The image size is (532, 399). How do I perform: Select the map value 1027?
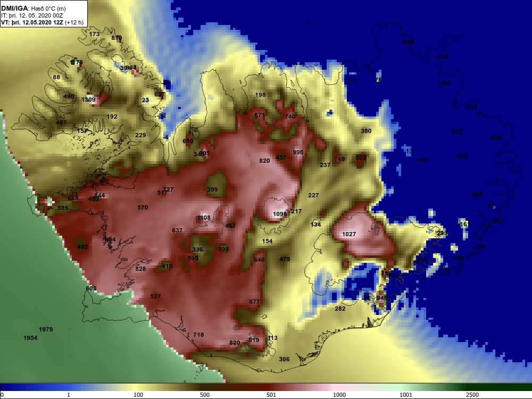349,234
